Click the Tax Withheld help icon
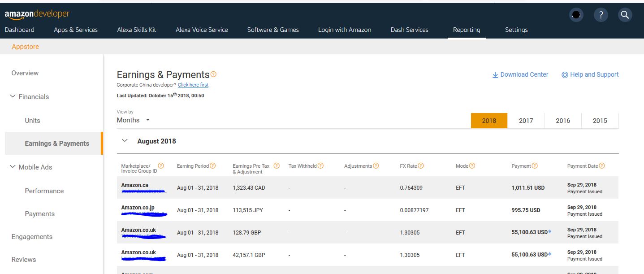This screenshot has height=274, width=644. (x=321, y=166)
